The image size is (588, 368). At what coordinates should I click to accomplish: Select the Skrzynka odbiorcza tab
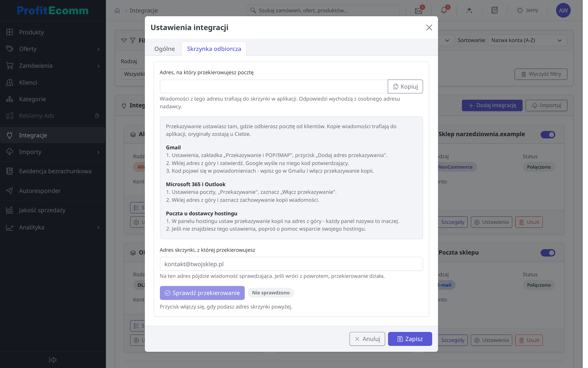pos(214,49)
